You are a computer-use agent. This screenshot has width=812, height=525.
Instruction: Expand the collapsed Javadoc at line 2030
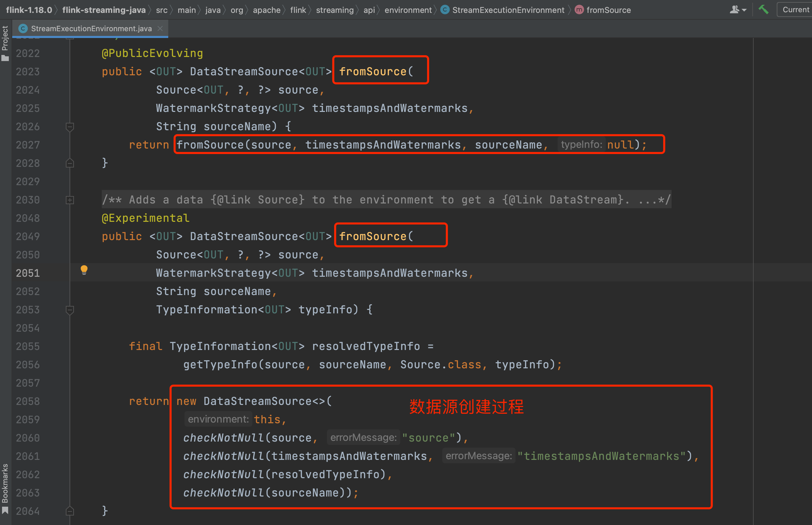(70, 200)
